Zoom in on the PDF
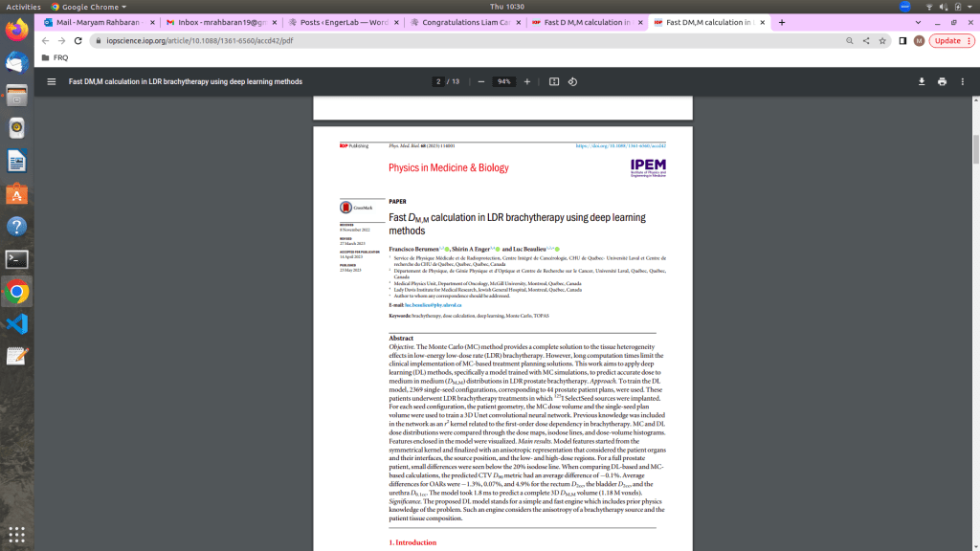The height and width of the screenshot is (551, 980). (x=527, y=81)
